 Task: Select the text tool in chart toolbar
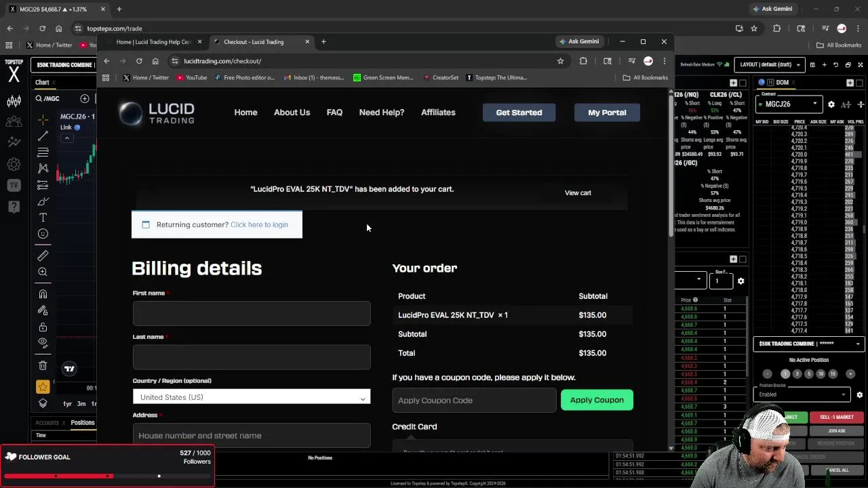tap(43, 218)
